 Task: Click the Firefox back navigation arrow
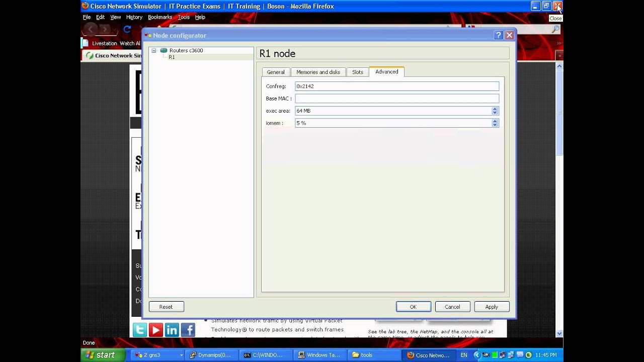pos(91,29)
